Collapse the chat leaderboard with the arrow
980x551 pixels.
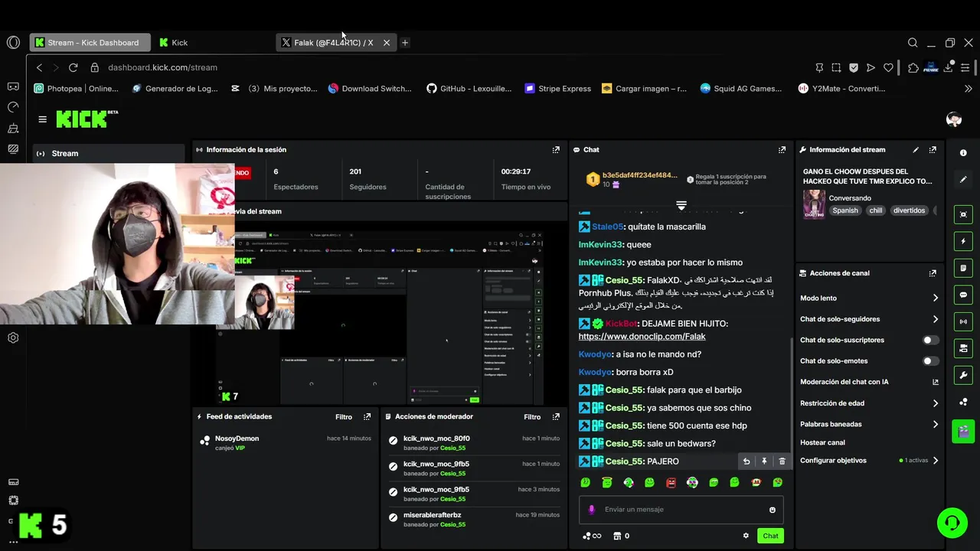[x=681, y=205]
